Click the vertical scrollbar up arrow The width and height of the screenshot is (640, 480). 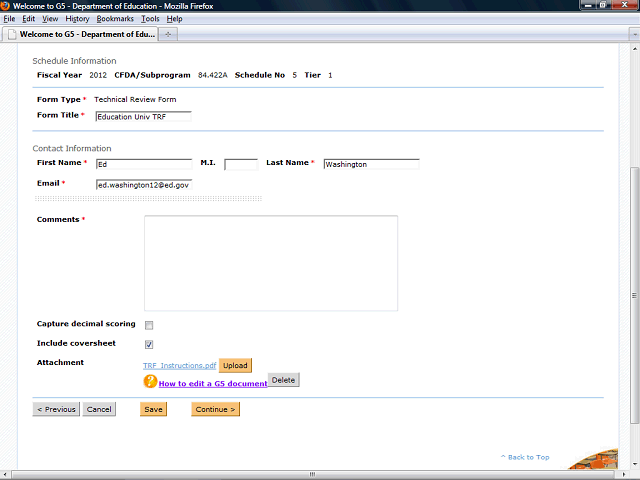click(x=634, y=50)
